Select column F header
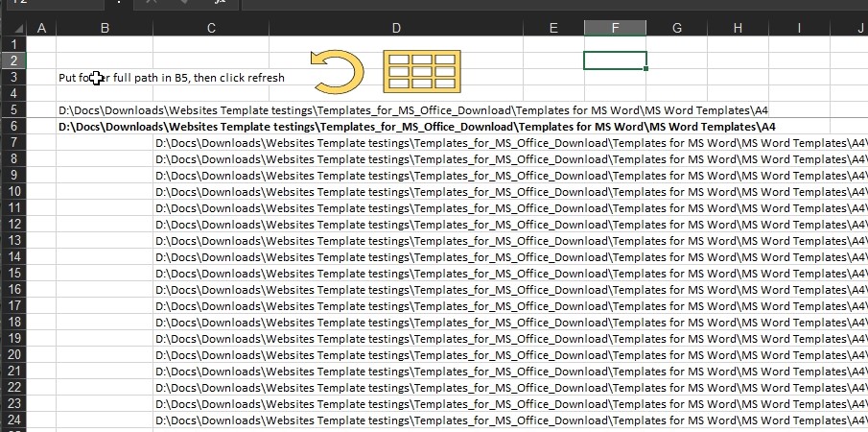This screenshot has width=868, height=432. click(x=615, y=29)
